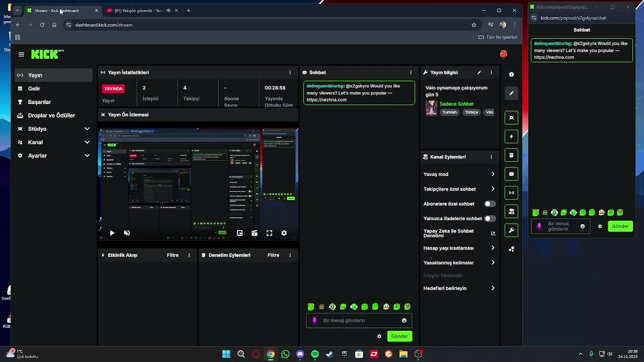Select Gelir in sidebar
Viewport: 644px width, 362px height.
pyautogui.click(x=54, y=88)
